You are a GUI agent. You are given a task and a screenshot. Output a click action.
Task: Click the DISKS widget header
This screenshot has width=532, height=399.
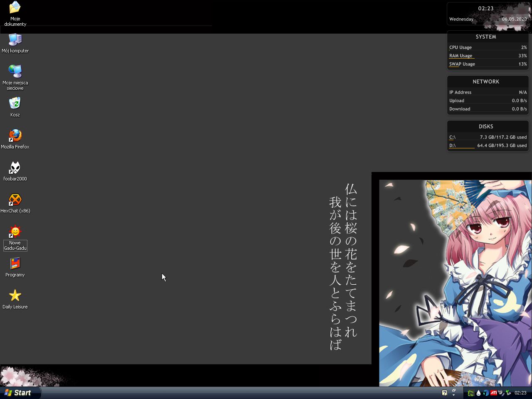click(x=486, y=126)
